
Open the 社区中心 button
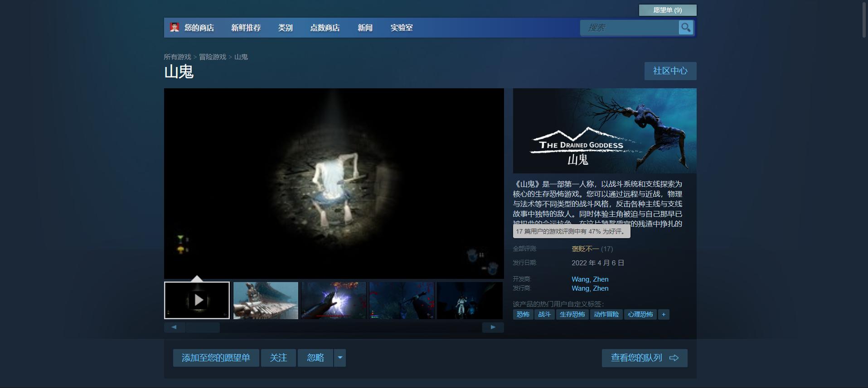[670, 71]
